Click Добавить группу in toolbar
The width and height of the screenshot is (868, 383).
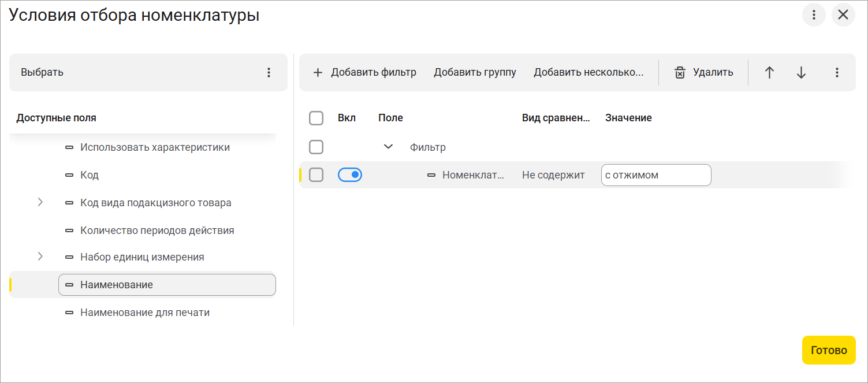pos(475,73)
